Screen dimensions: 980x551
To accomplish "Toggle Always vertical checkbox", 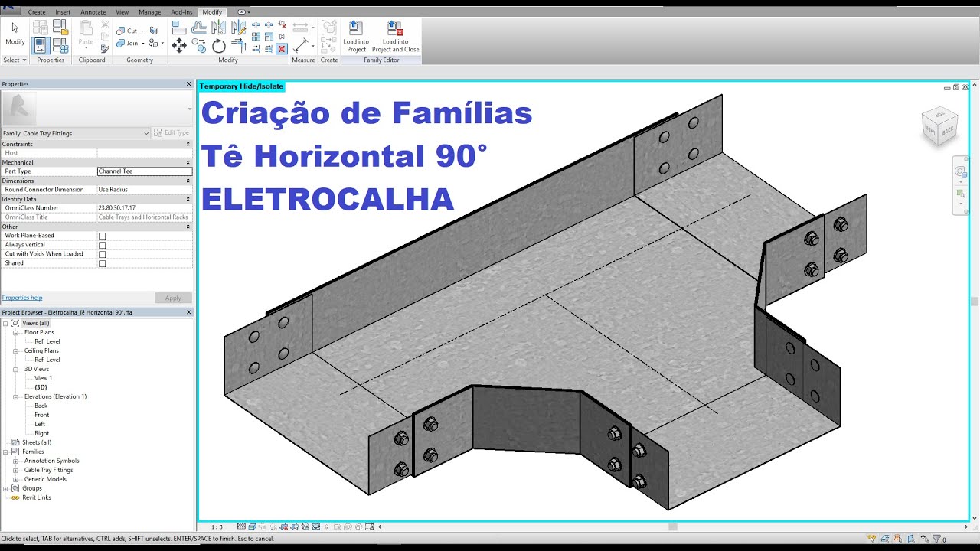I will (102, 245).
